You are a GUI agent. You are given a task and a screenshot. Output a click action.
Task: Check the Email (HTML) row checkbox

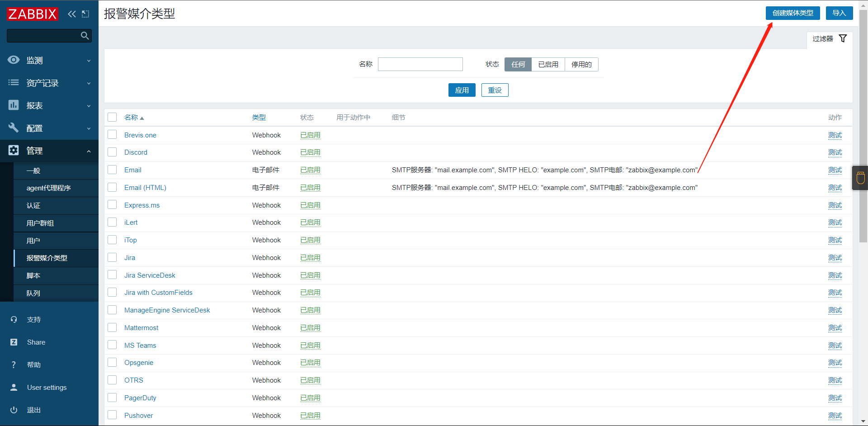[x=112, y=187]
